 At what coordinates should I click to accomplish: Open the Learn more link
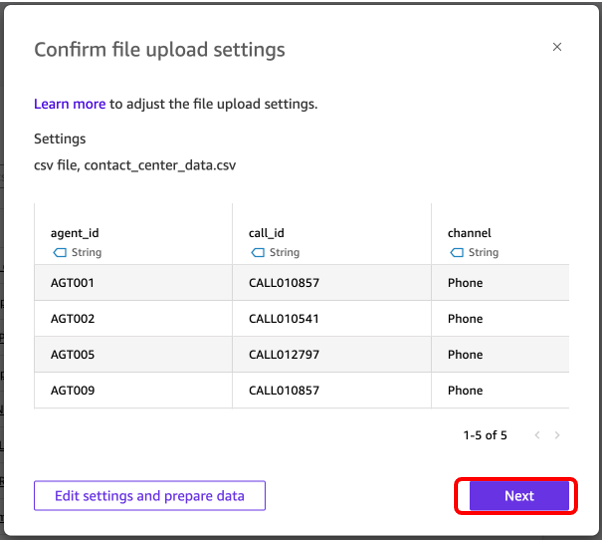[70, 104]
